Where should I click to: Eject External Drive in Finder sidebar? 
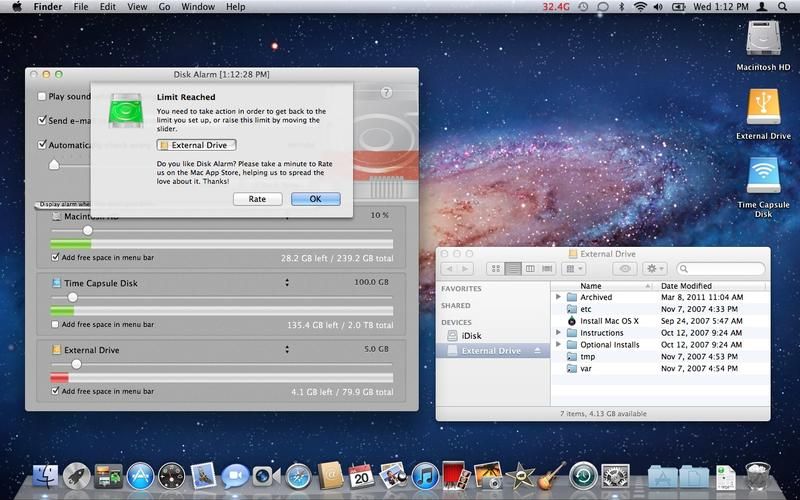537,351
